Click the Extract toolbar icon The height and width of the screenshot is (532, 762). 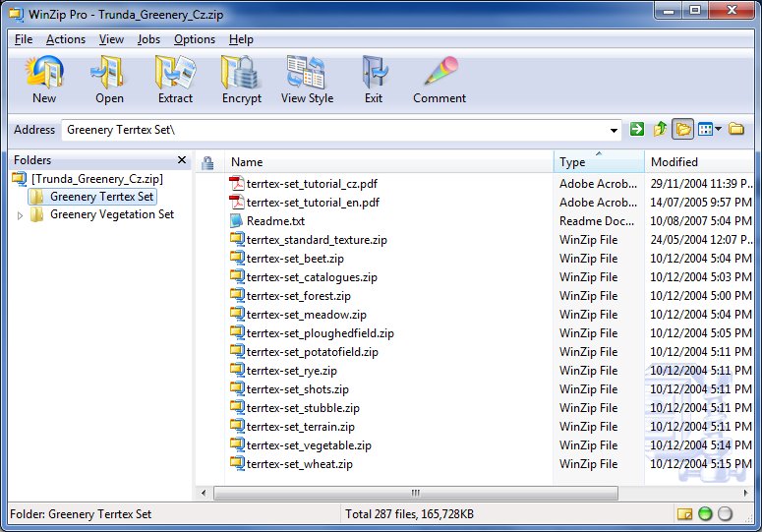coord(175,73)
